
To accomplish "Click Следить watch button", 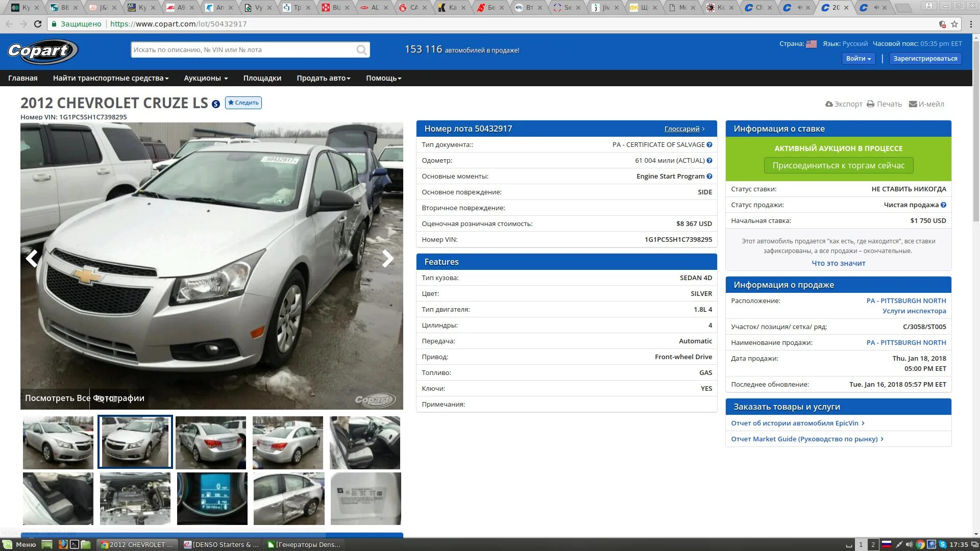I will [243, 103].
